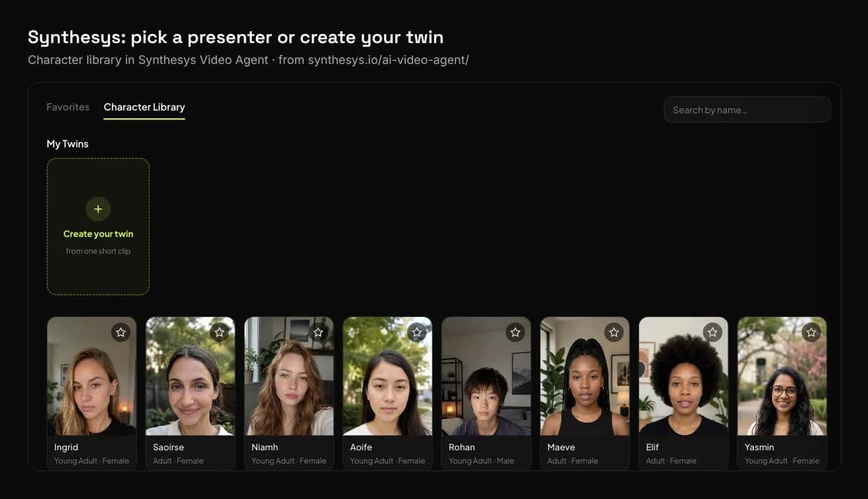
Task: Focus the Search by name field
Action: click(747, 110)
